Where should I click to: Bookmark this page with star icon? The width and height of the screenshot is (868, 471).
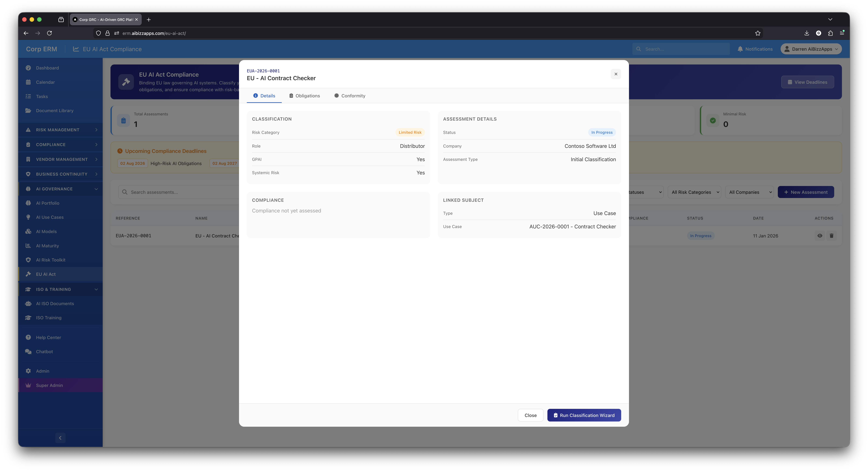tap(758, 33)
